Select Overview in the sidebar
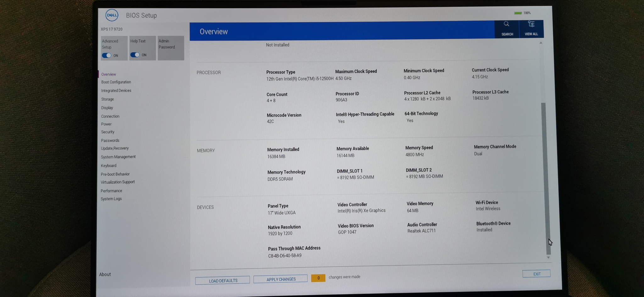The image size is (644, 297). (x=108, y=74)
